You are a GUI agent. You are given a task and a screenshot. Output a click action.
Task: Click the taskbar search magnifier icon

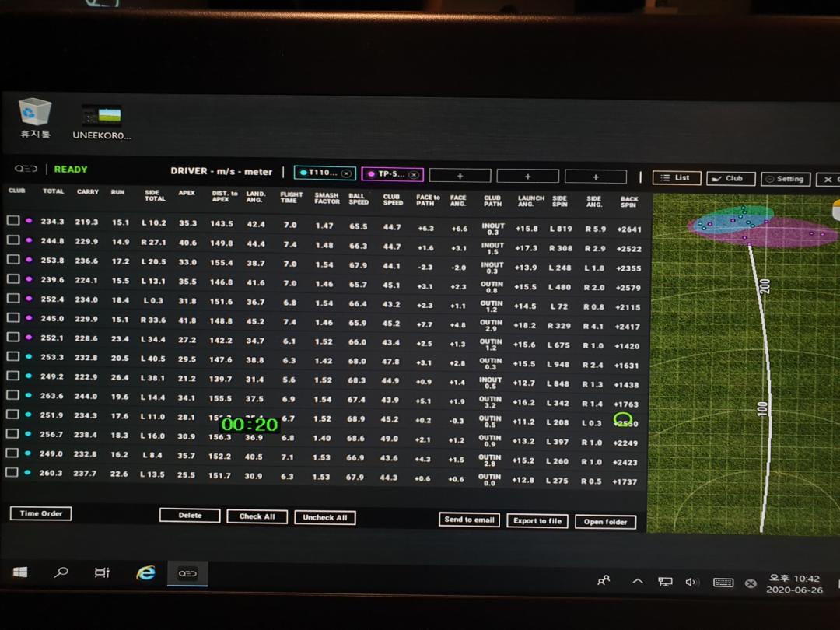61,572
